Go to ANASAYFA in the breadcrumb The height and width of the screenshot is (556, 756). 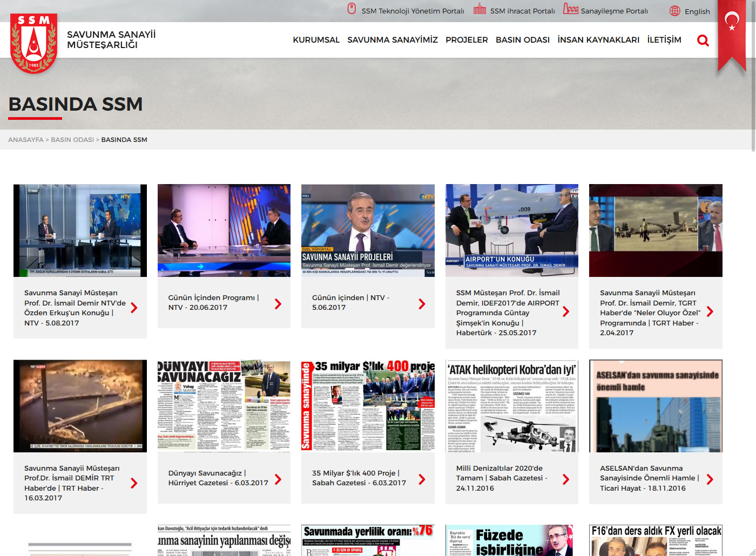[x=26, y=140]
